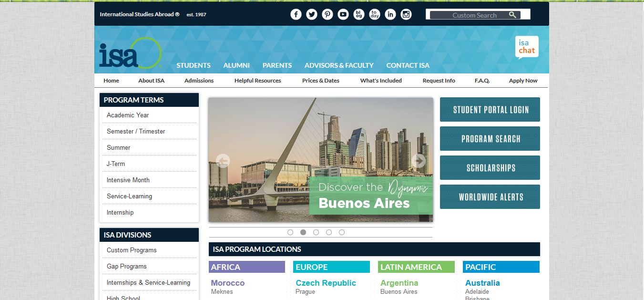Viewport: 644px width, 300px height.
Task: Open the Instagram icon in header
Action: pyautogui.click(x=406, y=14)
